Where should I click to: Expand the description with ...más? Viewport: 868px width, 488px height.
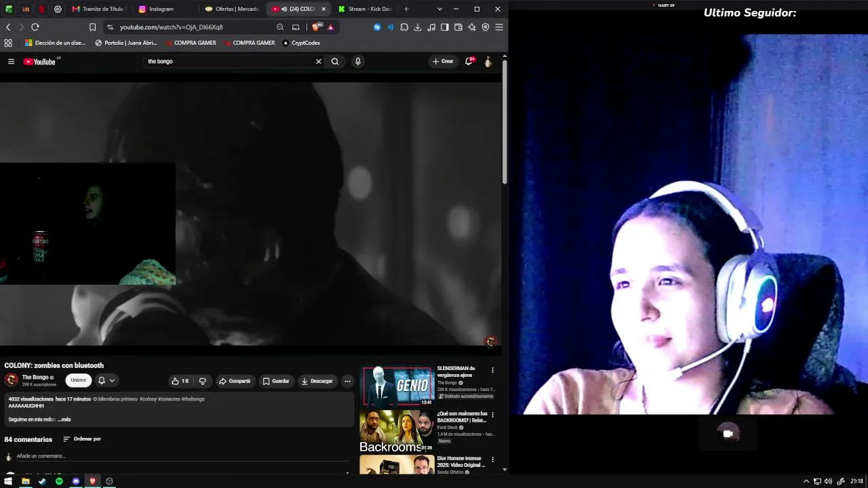64,420
